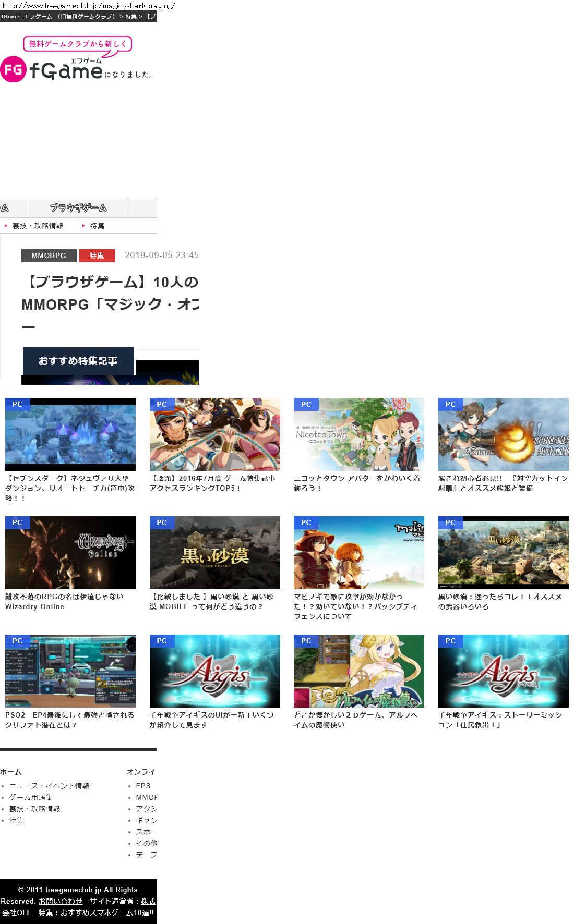The image size is (574, 924).
Task: Open the おすすめ特集記事 tab
Action: coord(78,361)
